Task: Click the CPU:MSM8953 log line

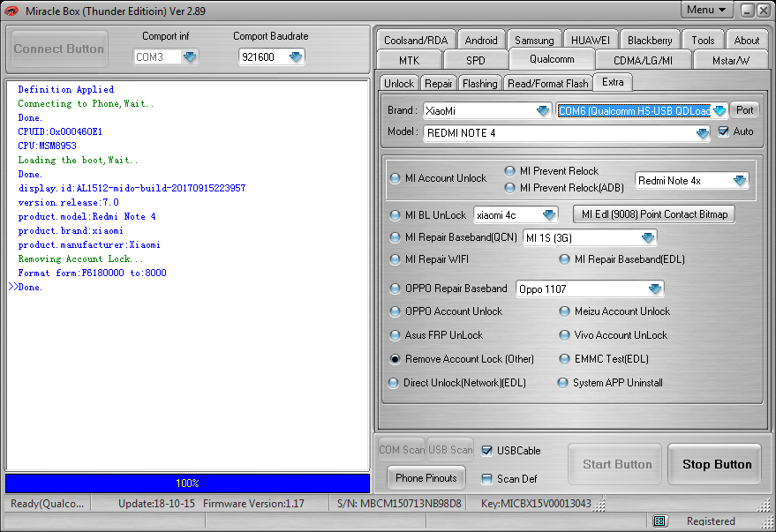Action: pyautogui.click(x=48, y=146)
